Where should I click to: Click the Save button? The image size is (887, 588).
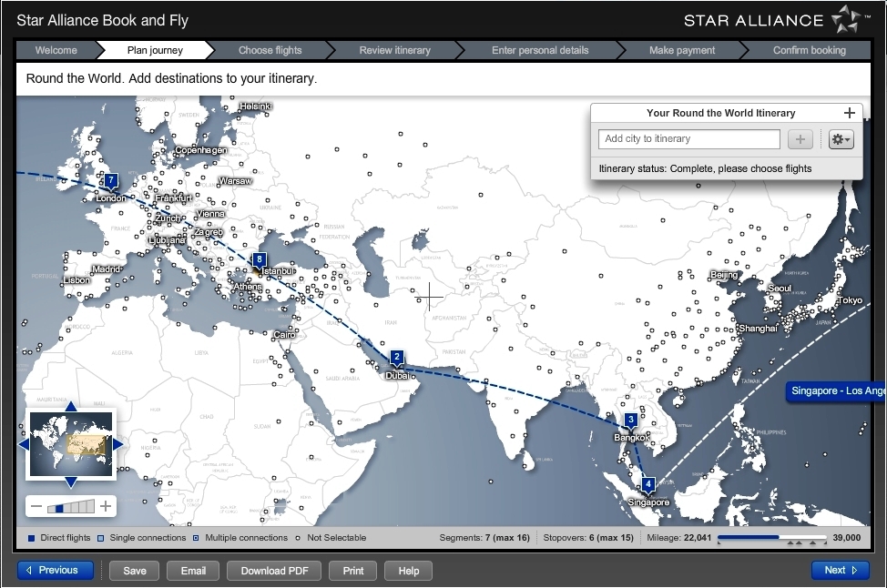pos(135,571)
